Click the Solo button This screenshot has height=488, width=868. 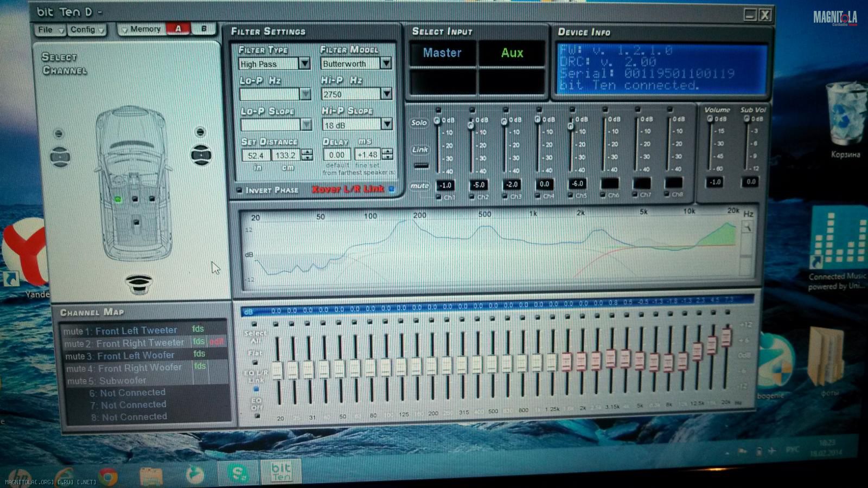[x=419, y=123]
